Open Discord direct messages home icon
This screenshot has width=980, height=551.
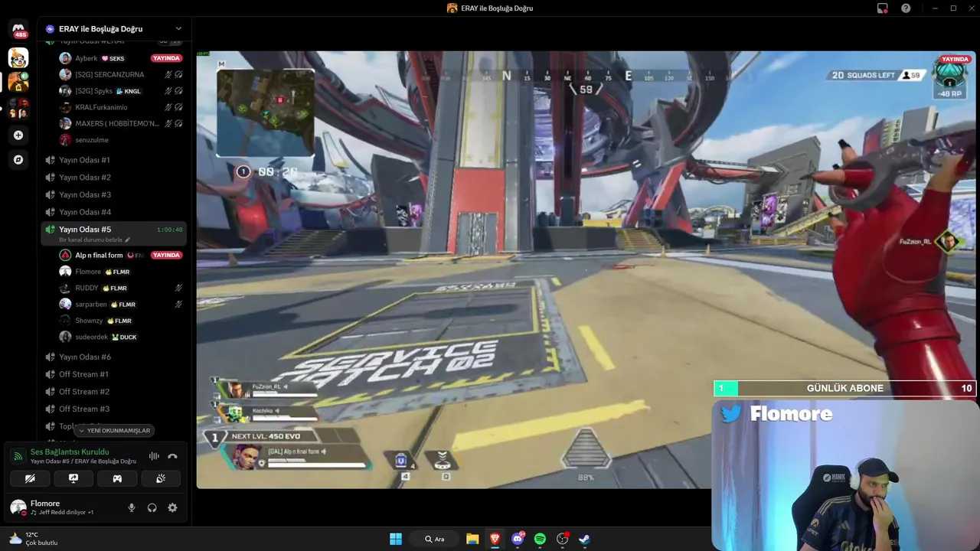point(18,31)
